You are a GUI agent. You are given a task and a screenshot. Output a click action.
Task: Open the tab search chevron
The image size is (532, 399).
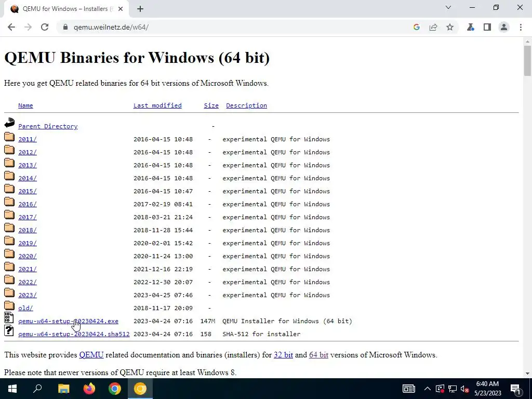tap(448, 7)
